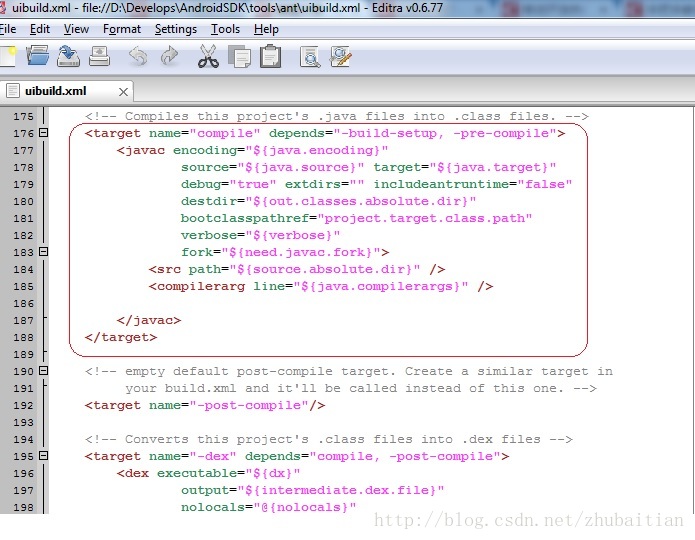Click the Save file toolbar icon

pos(68,56)
